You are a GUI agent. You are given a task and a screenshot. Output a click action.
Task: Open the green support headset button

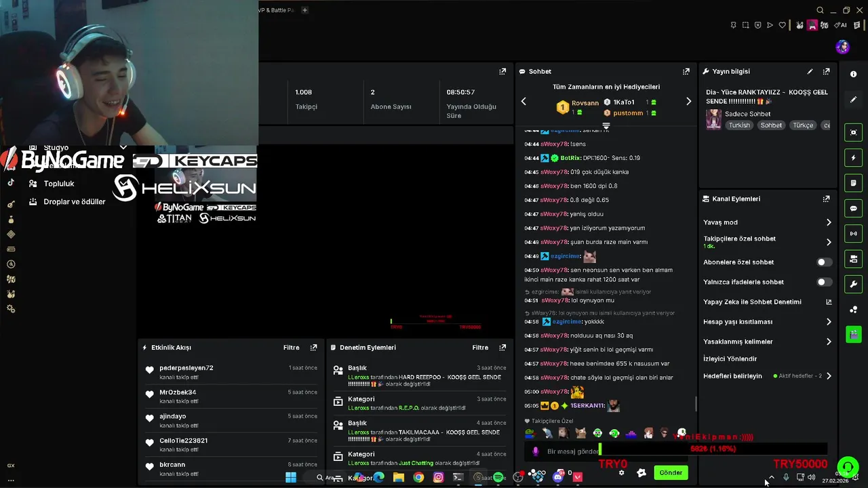pos(848,468)
